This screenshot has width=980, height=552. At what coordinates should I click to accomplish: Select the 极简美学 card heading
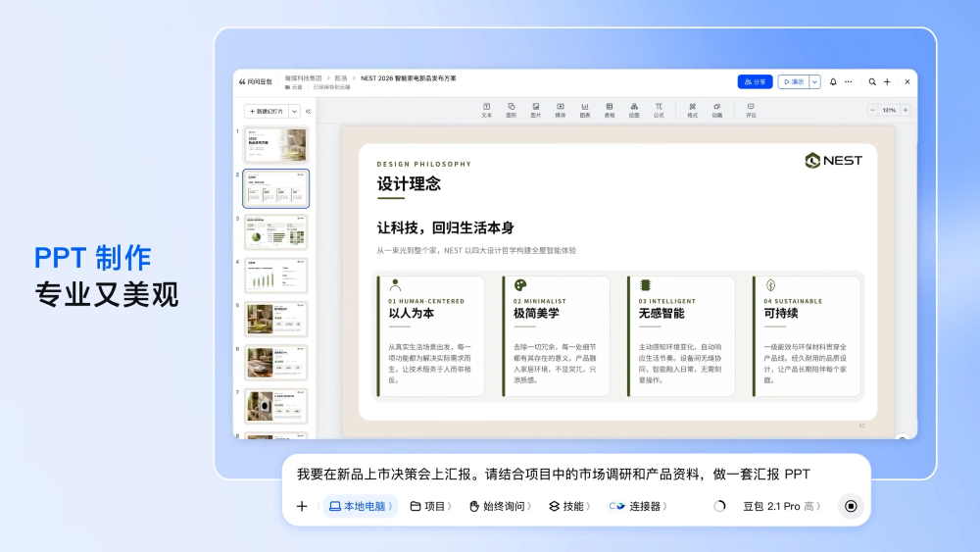[x=536, y=313]
